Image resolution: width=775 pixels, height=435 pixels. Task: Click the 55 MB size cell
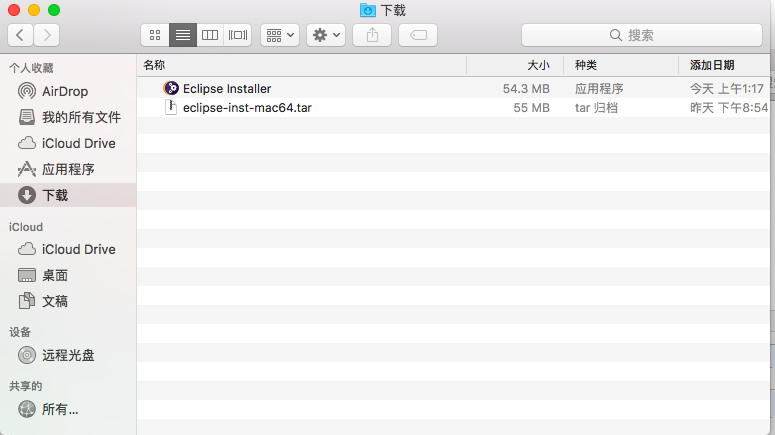click(x=531, y=108)
